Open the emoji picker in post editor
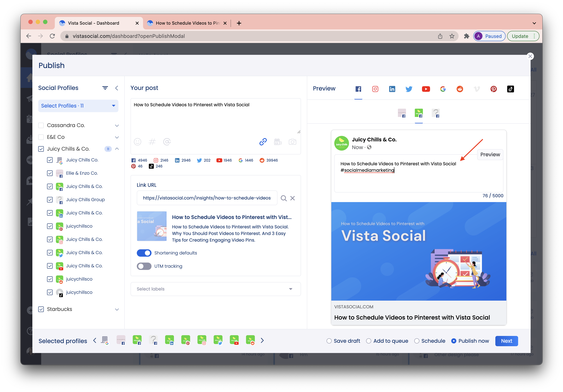 (x=138, y=142)
